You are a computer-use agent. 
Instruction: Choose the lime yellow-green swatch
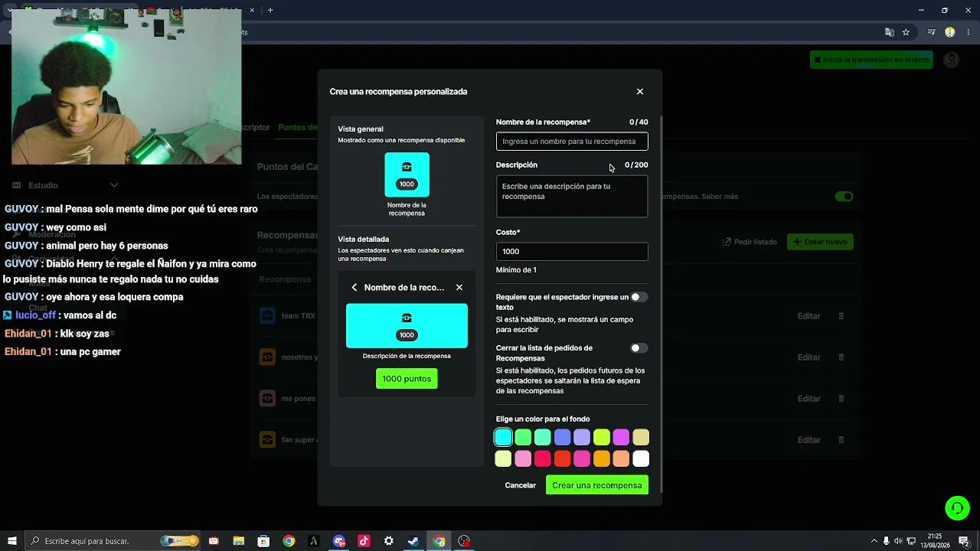pos(602,437)
